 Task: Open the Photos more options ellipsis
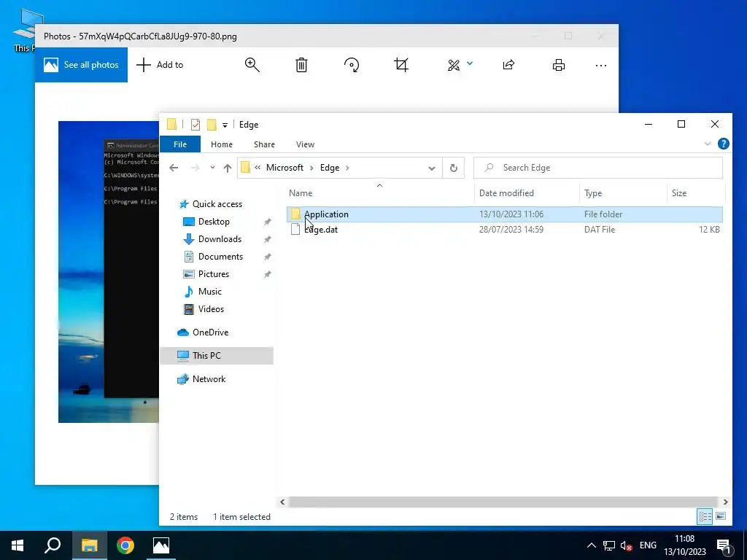(601, 65)
